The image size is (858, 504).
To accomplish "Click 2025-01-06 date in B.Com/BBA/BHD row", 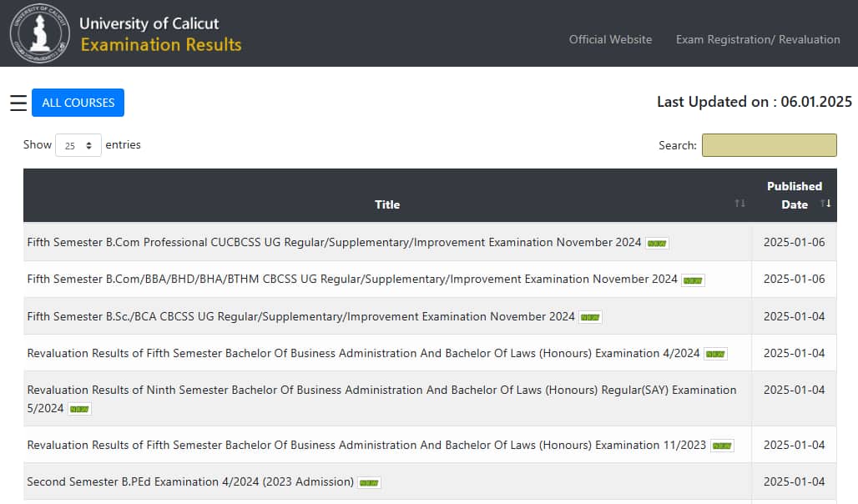I will tap(794, 279).
